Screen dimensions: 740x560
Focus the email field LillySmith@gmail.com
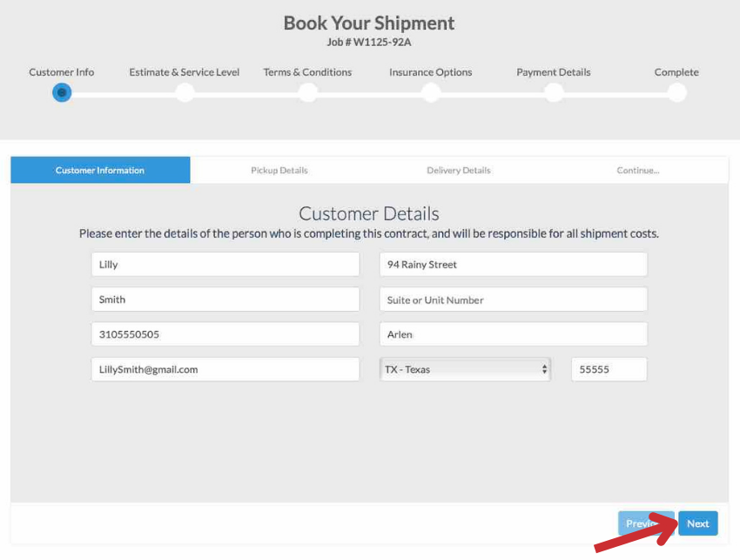[x=225, y=369]
